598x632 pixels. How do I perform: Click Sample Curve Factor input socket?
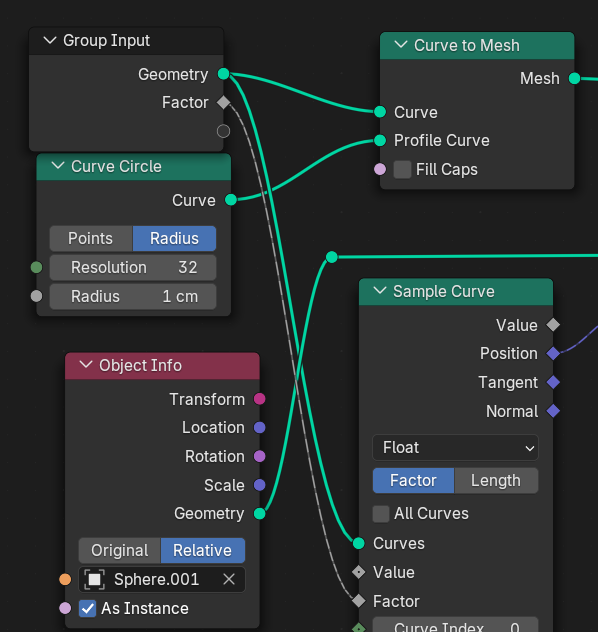(x=359, y=601)
